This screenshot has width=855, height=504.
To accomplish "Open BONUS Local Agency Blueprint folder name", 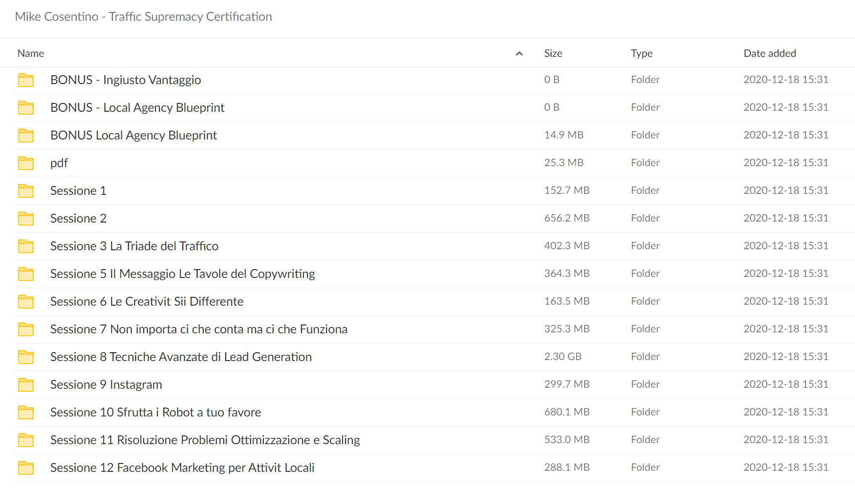I will click(x=134, y=136).
